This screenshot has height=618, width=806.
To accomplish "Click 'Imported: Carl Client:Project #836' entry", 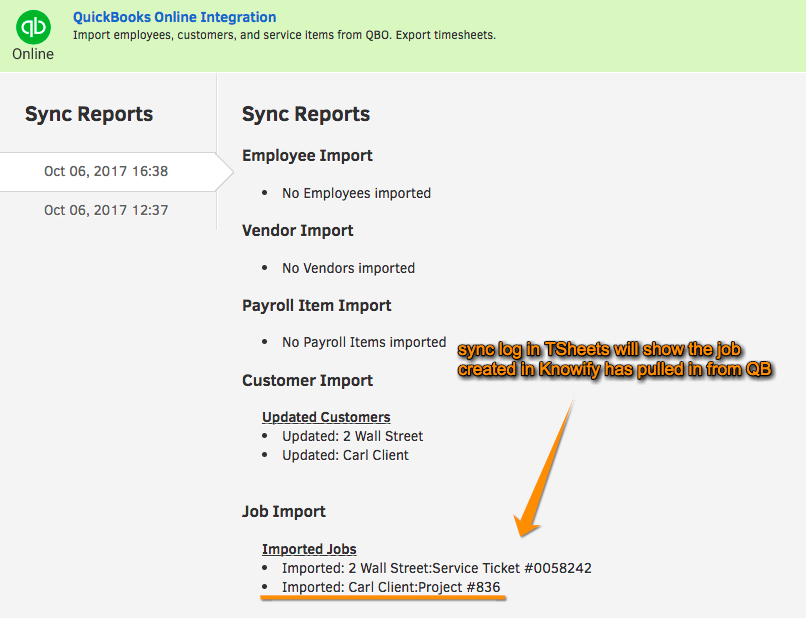I will pyautogui.click(x=391, y=587).
